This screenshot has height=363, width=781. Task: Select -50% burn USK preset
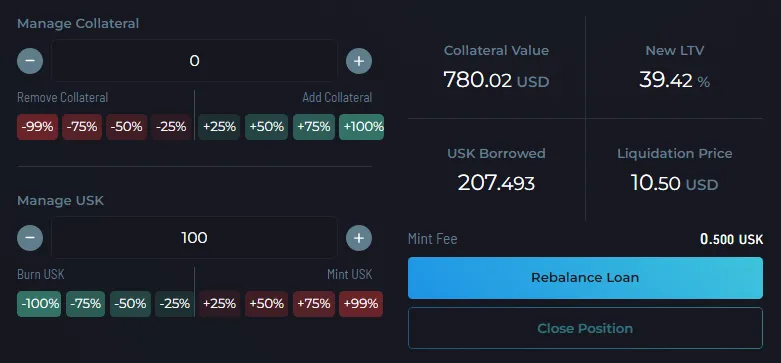click(130, 304)
